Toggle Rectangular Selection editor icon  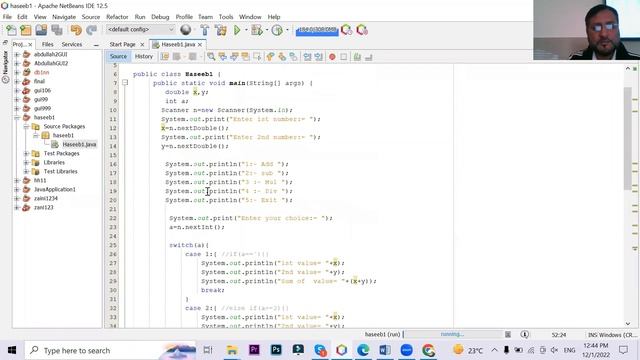pyautogui.click(x=257, y=57)
